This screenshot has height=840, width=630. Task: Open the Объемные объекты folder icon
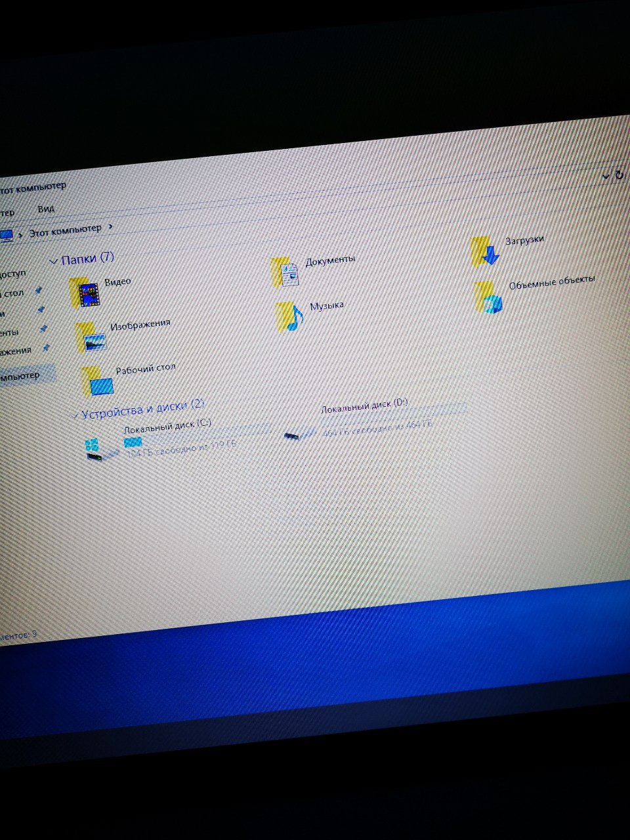coord(489,297)
